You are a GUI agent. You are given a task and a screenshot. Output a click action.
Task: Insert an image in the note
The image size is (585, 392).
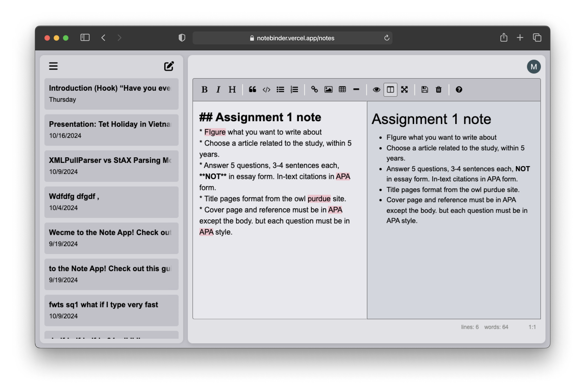pos(328,90)
